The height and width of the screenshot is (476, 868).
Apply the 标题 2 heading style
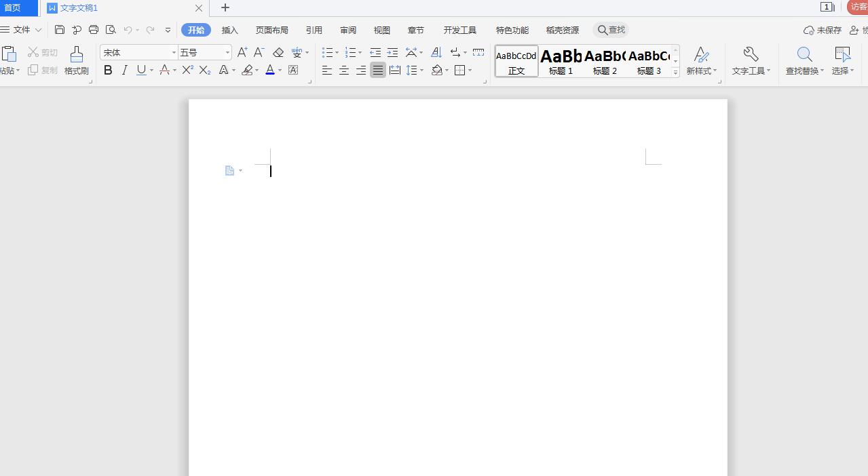[605, 61]
